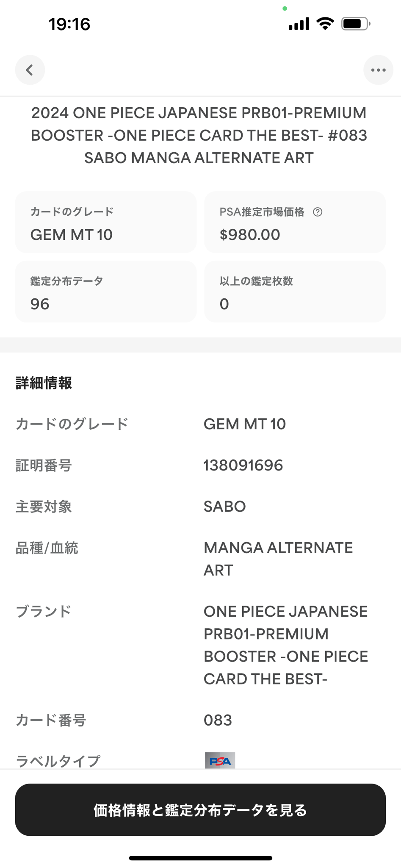The width and height of the screenshot is (401, 868).
Task: Open the 以上の鑑定枚数 0 card
Action: [x=295, y=291]
